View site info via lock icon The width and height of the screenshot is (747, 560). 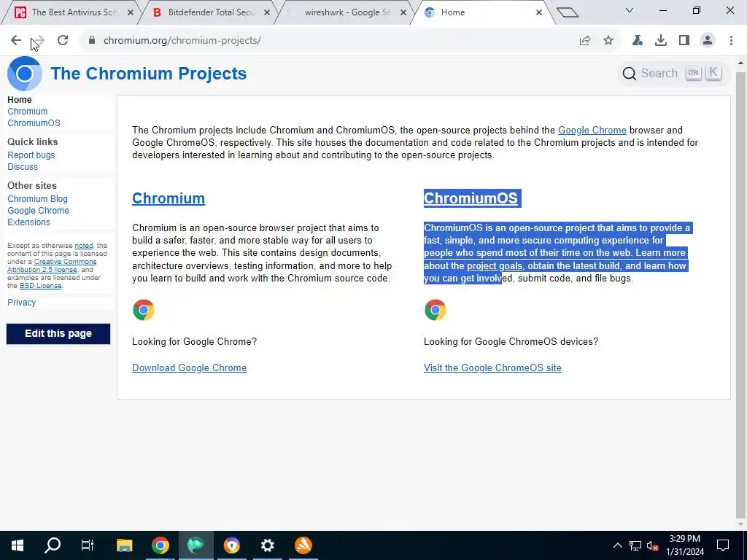point(92,41)
